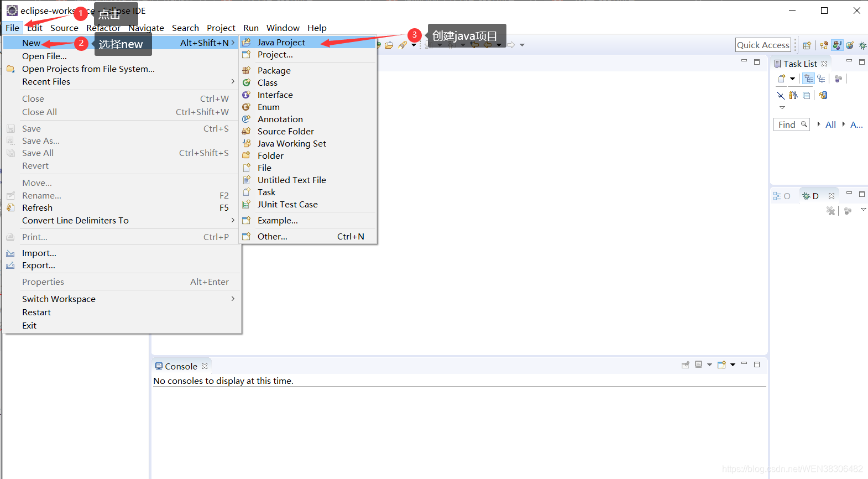The width and height of the screenshot is (868, 479).
Task: Toggle Hide Completed Tasks icon in Task List
Action: (781, 95)
